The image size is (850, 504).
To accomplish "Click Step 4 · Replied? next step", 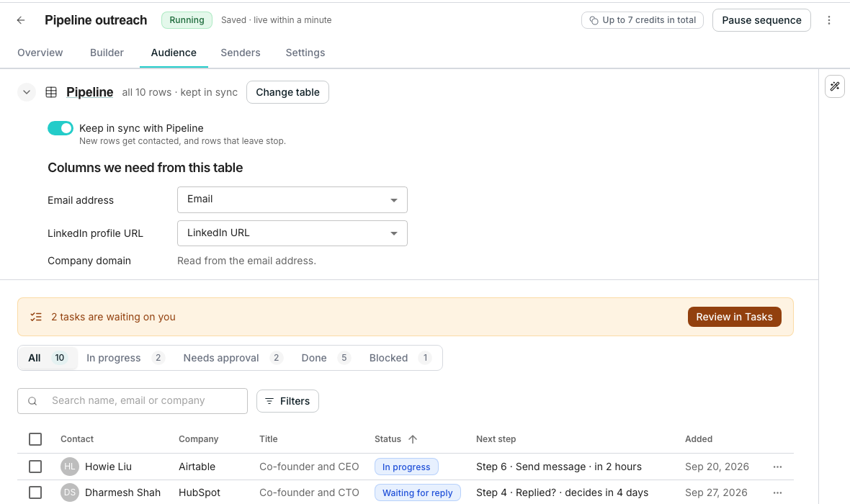I will [562, 492].
